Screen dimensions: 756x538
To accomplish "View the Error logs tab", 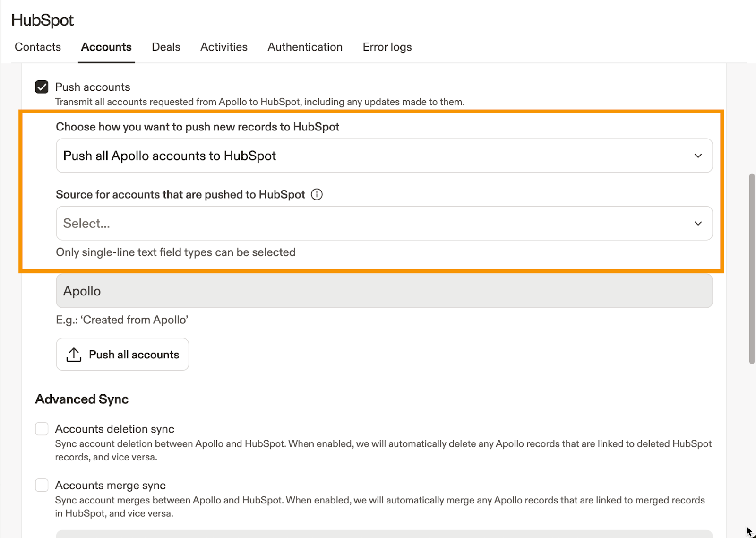I will 387,47.
